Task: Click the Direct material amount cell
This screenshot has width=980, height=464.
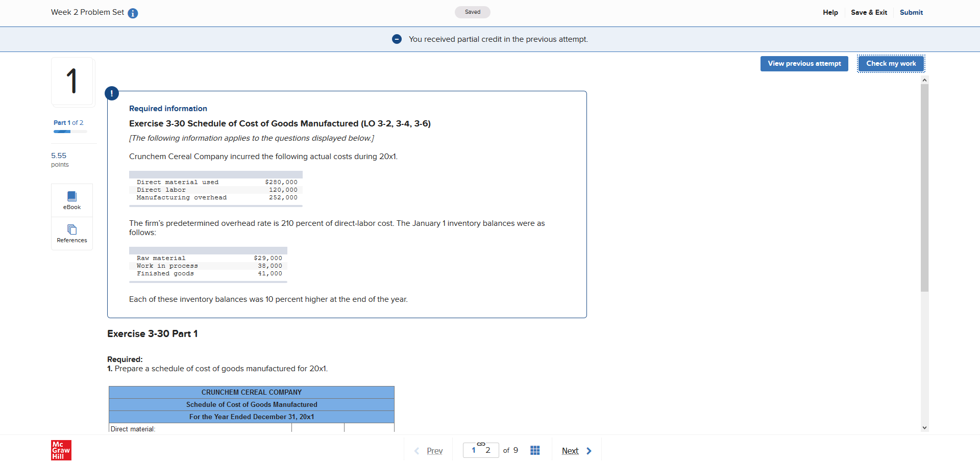Action: 318,428
